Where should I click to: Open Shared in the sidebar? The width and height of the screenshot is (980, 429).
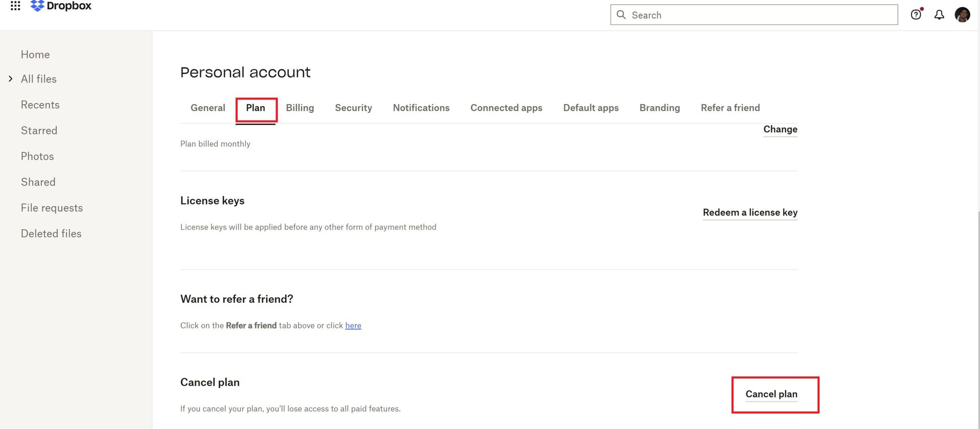(38, 182)
